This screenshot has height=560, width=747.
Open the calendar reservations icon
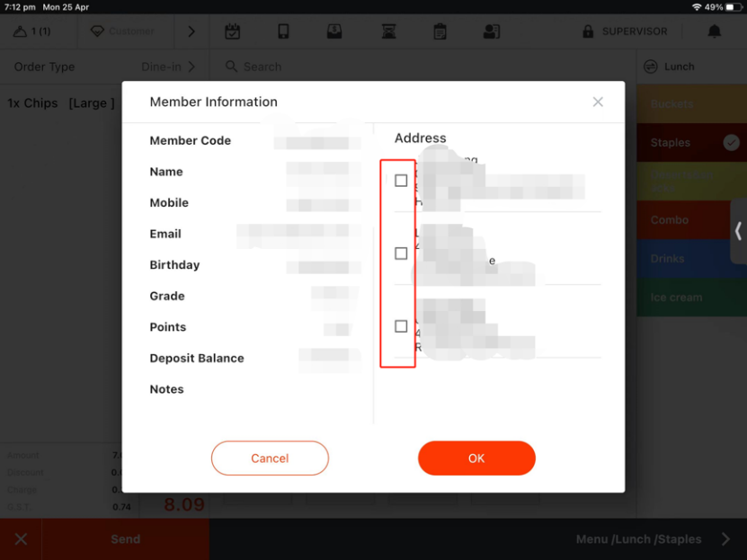click(232, 31)
